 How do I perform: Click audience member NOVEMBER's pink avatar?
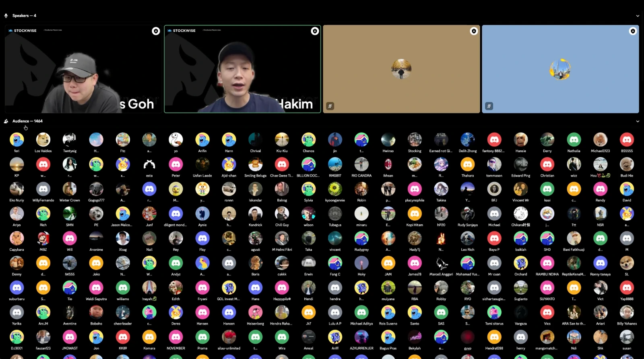click(x=176, y=337)
